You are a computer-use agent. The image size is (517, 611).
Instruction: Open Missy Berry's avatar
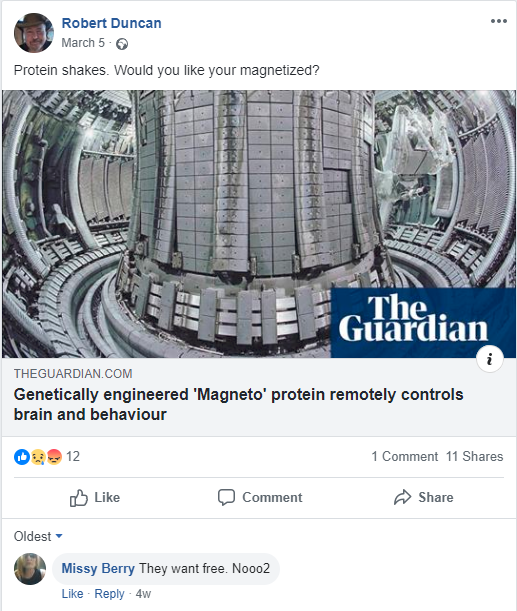tap(30, 569)
